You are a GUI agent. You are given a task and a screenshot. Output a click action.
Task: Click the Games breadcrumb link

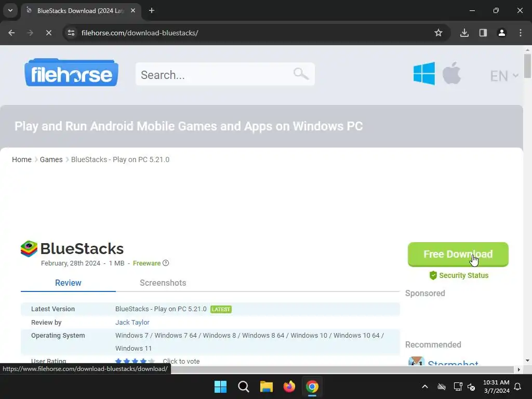click(x=51, y=159)
